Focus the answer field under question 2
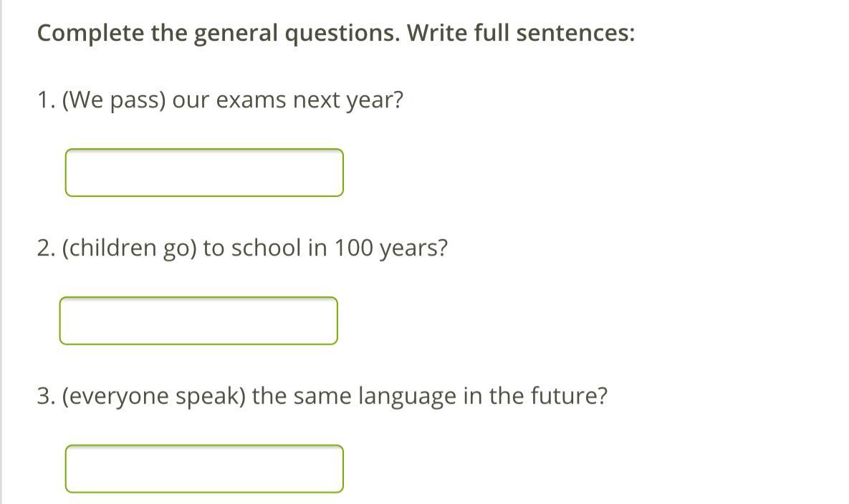The image size is (849, 504). coord(198,321)
